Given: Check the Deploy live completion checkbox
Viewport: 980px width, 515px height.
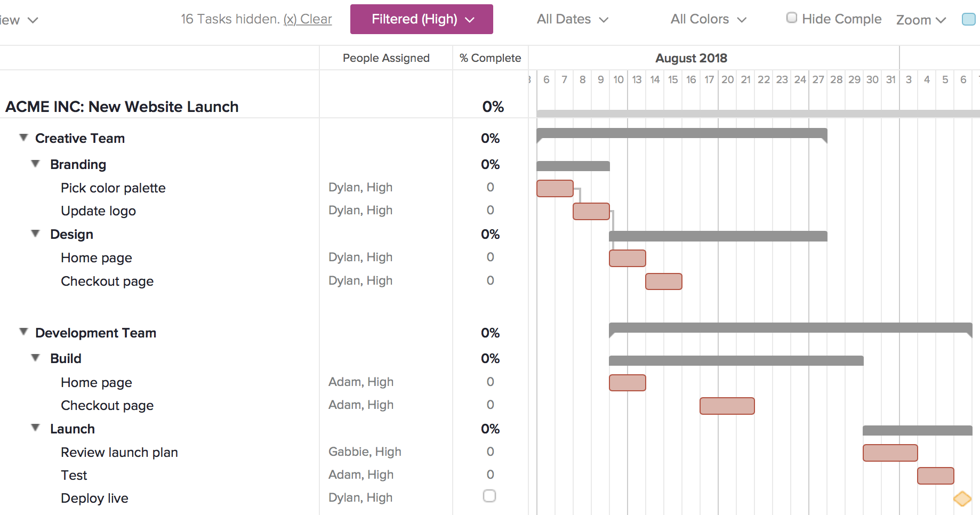Looking at the screenshot, I should coord(488,496).
